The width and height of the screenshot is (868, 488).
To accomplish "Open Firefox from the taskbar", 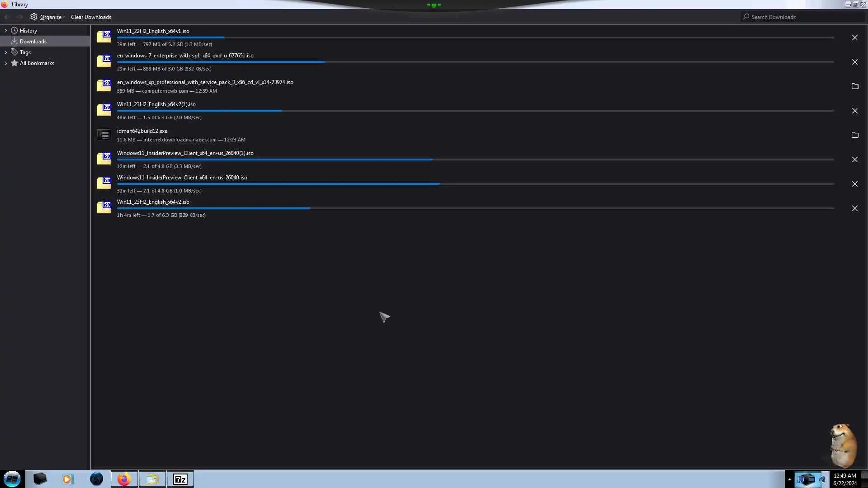I will coord(124,479).
